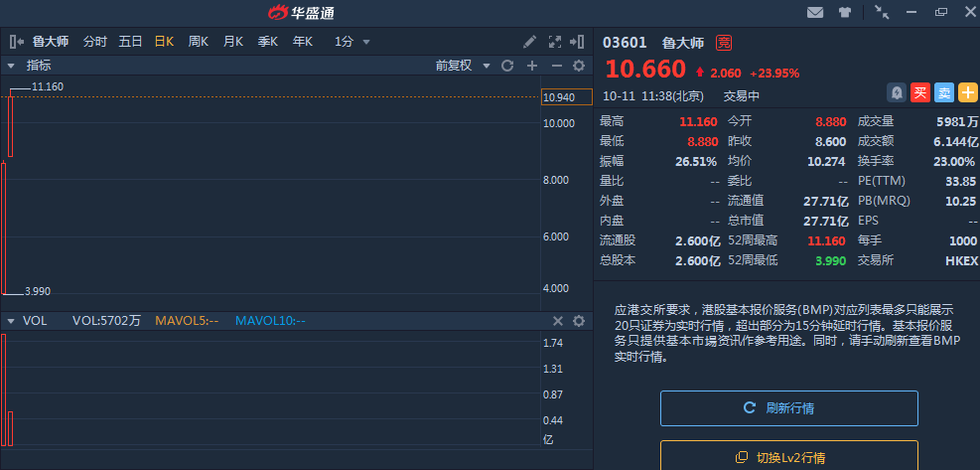Screen dimensions: 980x470
Task: Click the 成交额 value 6.144亿
Action: click(x=955, y=141)
